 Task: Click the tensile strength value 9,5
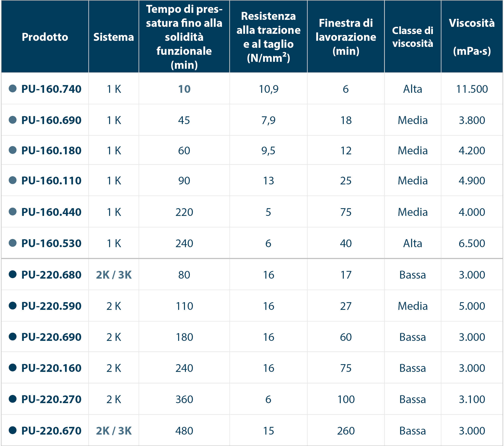point(268,151)
